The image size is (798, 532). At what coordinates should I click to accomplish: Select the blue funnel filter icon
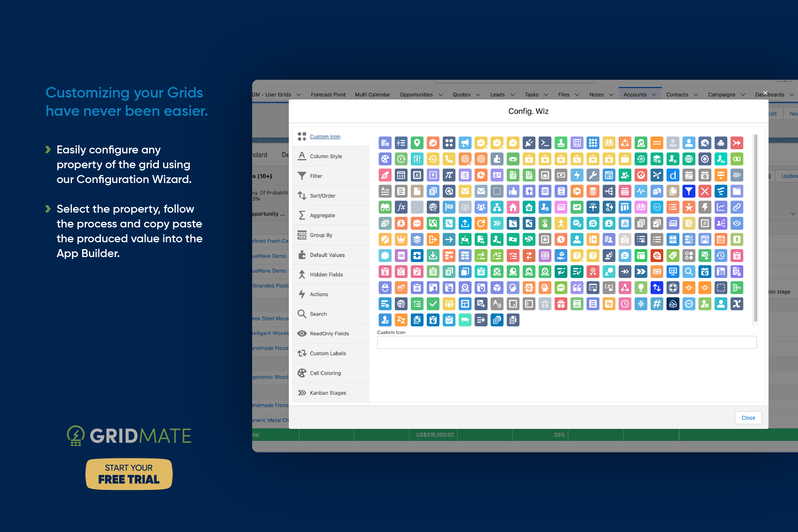click(x=689, y=191)
